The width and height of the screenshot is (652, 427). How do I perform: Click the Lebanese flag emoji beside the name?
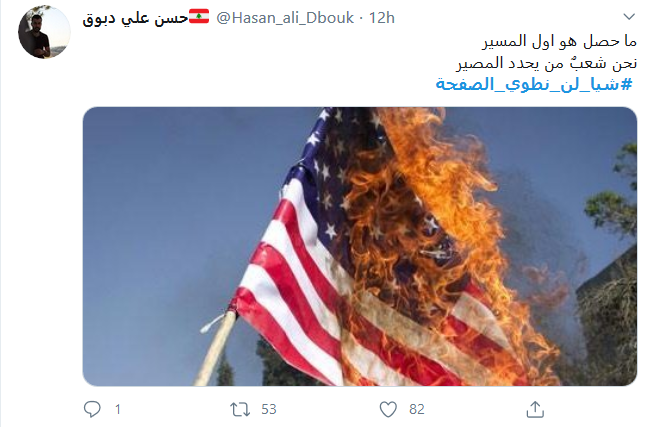click(199, 16)
